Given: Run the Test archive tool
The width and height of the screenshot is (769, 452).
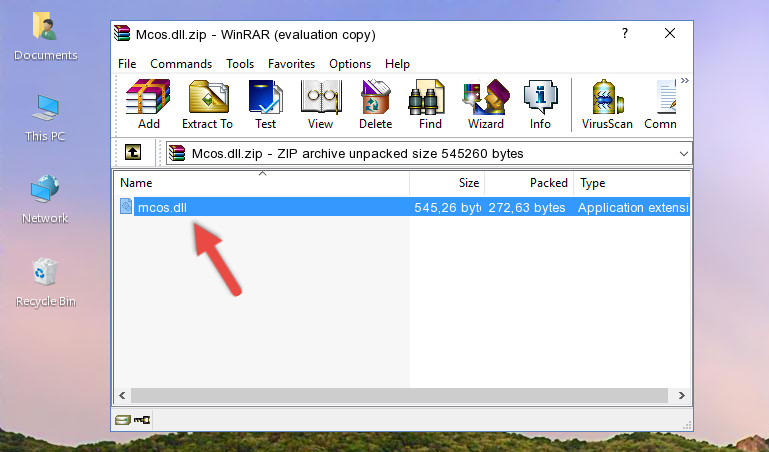Looking at the screenshot, I should 265,104.
